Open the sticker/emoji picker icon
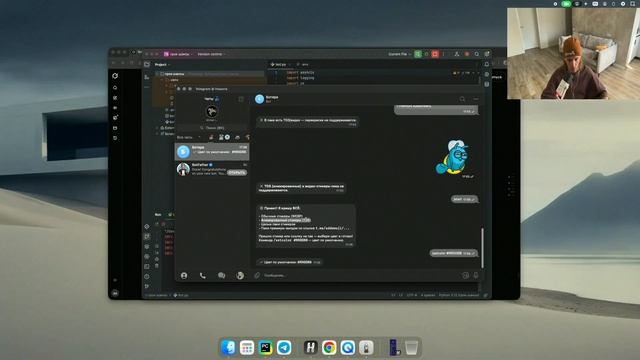 click(465, 276)
